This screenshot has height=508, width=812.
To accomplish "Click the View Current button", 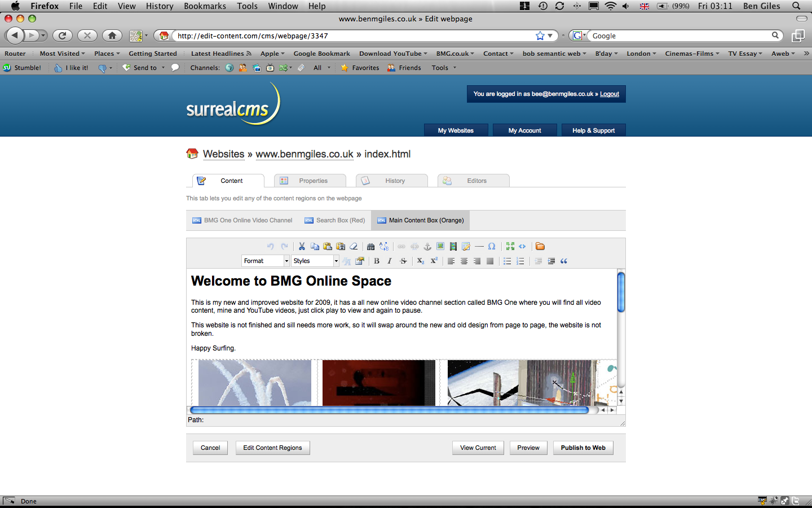I will tap(478, 448).
